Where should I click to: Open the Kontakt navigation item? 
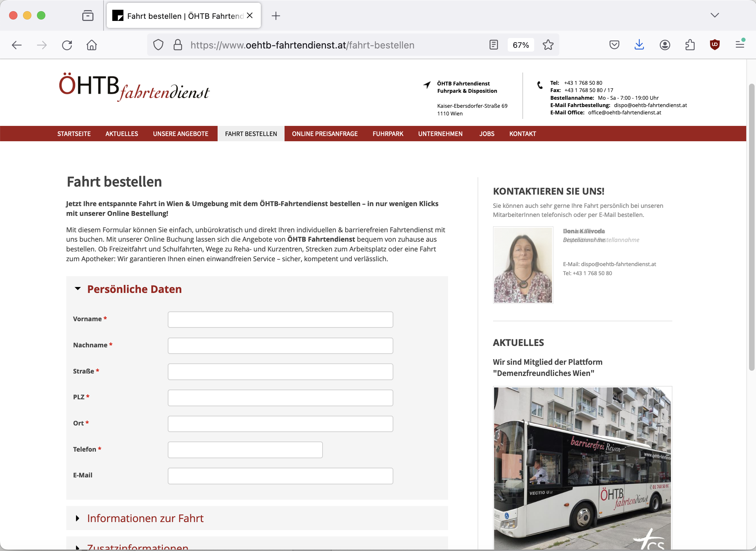[x=522, y=134]
